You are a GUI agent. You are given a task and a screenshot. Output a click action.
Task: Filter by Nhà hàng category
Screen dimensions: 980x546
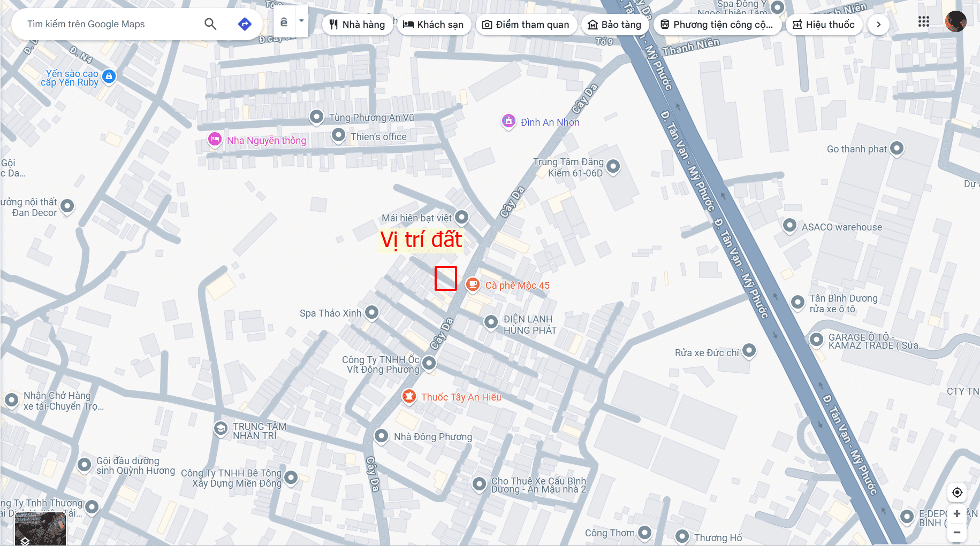[x=358, y=25]
